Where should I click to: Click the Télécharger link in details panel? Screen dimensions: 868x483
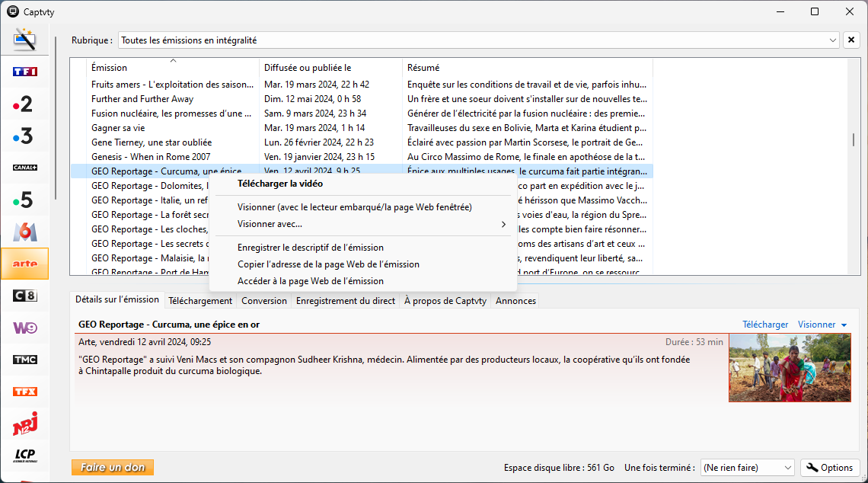765,325
